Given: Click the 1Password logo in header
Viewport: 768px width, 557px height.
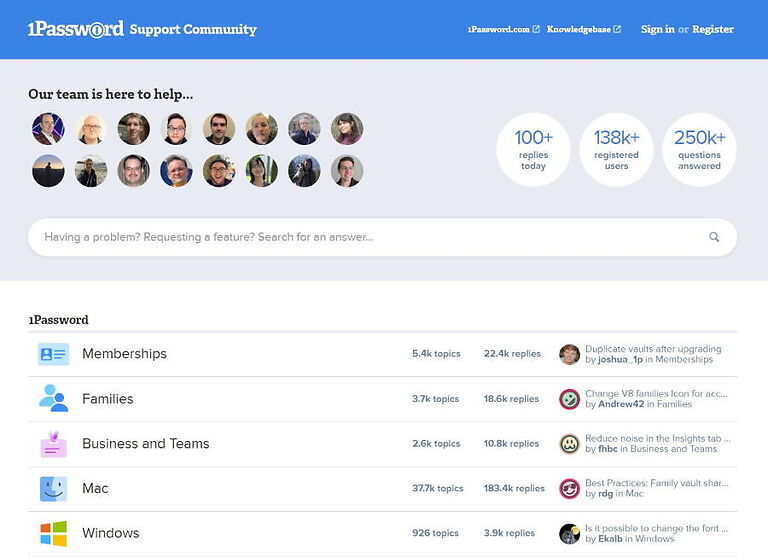Looking at the screenshot, I should point(76,29).
